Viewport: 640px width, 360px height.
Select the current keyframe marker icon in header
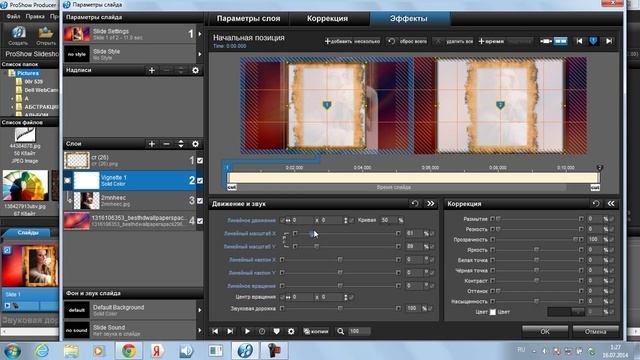point(594,41)
